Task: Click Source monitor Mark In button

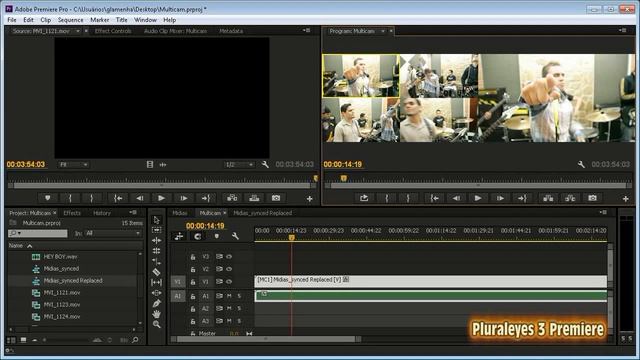Action: [x=70, y=198]
